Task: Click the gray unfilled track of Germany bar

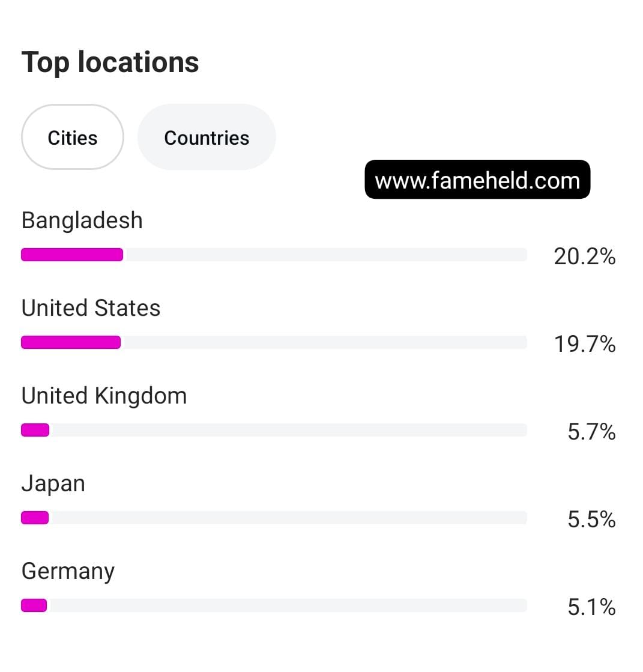Action: [288, 605]
